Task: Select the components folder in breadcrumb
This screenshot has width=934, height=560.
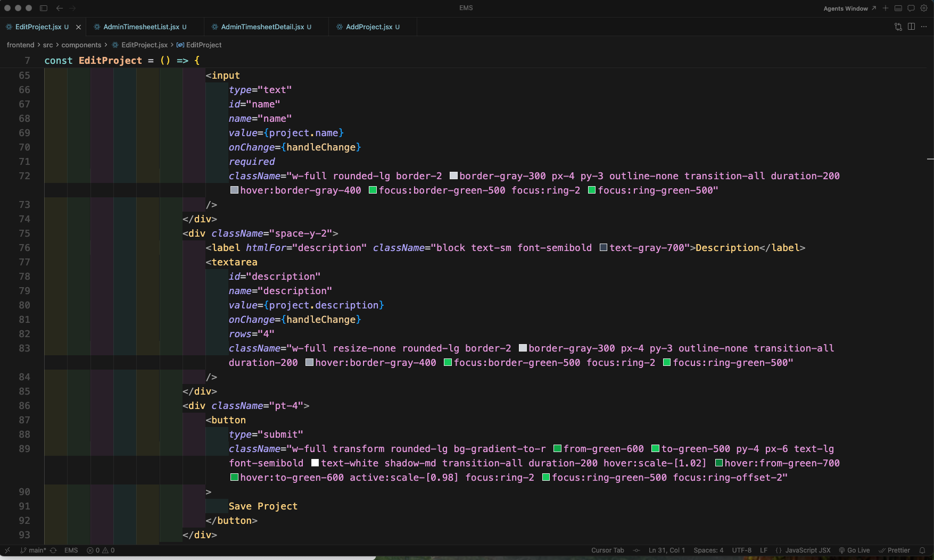Action: (x=81, y=45)
